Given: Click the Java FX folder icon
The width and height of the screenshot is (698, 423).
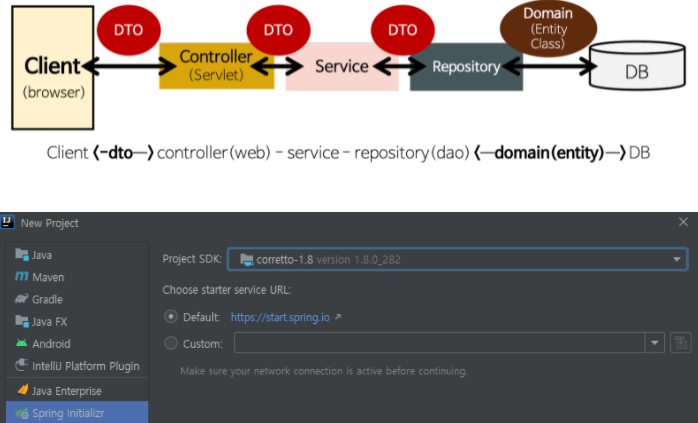Looking at the screenshot, I should 21,321.
